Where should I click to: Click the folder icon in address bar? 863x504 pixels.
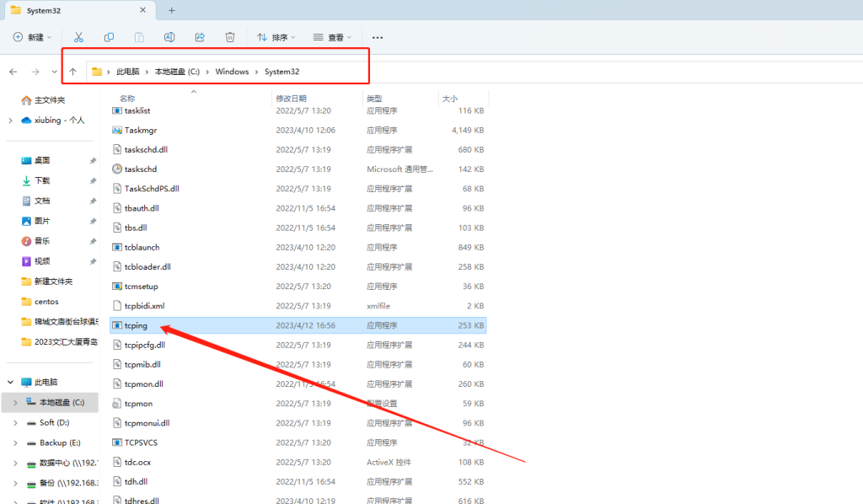[x=97, y=72]
